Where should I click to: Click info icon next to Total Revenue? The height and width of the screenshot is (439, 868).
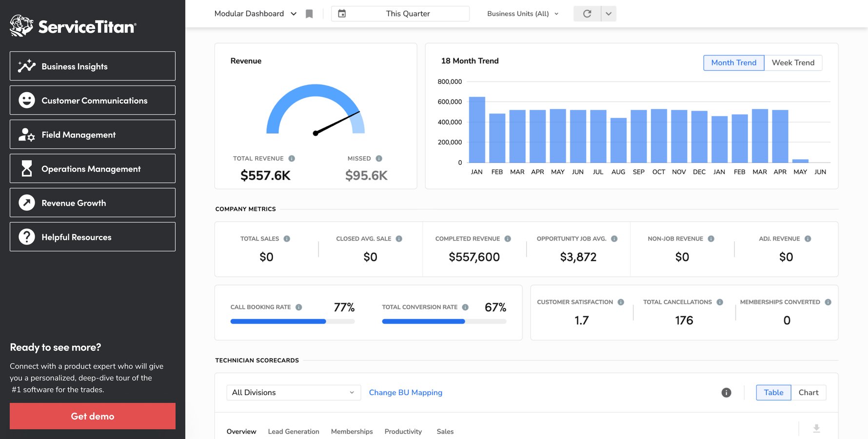292,159
